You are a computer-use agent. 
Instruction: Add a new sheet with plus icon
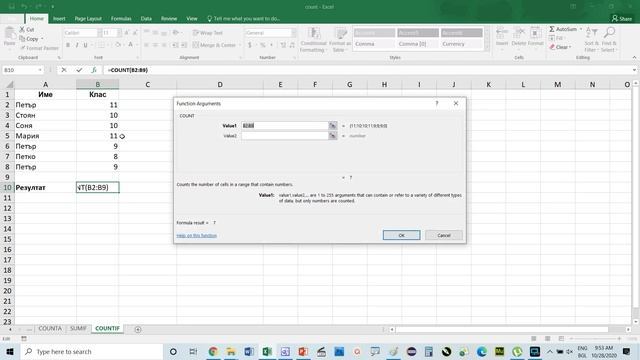pyautogui.click(x=138, y=329)
